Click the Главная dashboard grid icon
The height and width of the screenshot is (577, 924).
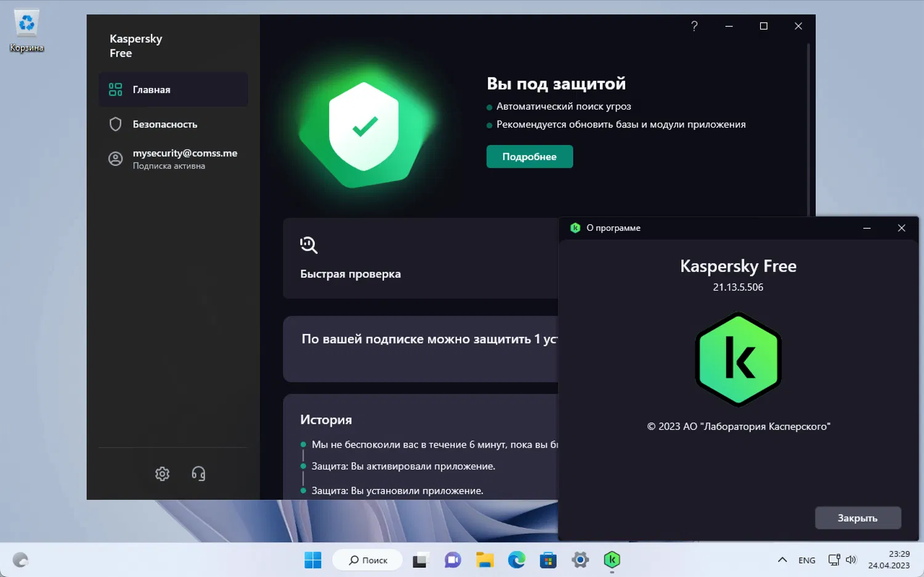click(x=115, y=89)
